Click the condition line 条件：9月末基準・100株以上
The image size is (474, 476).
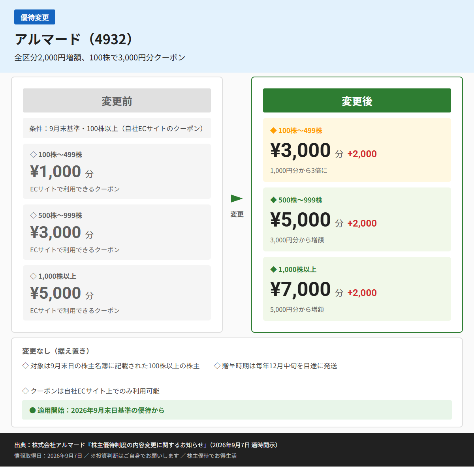click(117, 128)
